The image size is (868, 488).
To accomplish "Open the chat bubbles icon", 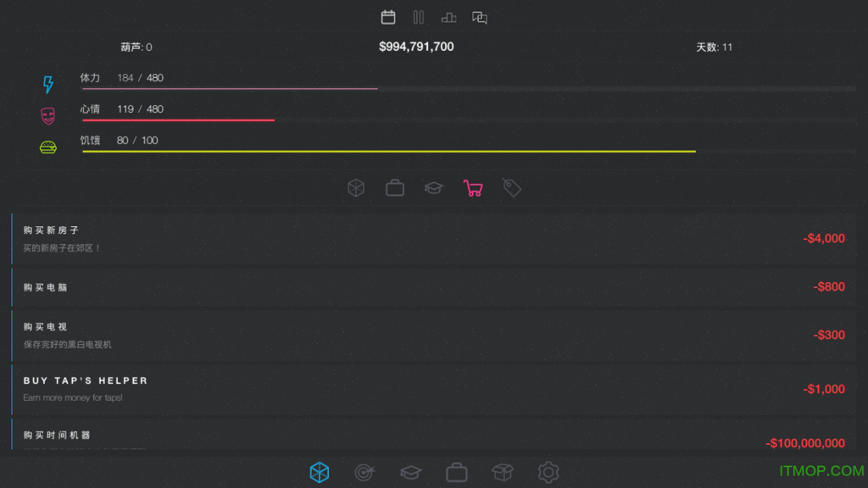I will pyautogui.click(x=480, y=18).
